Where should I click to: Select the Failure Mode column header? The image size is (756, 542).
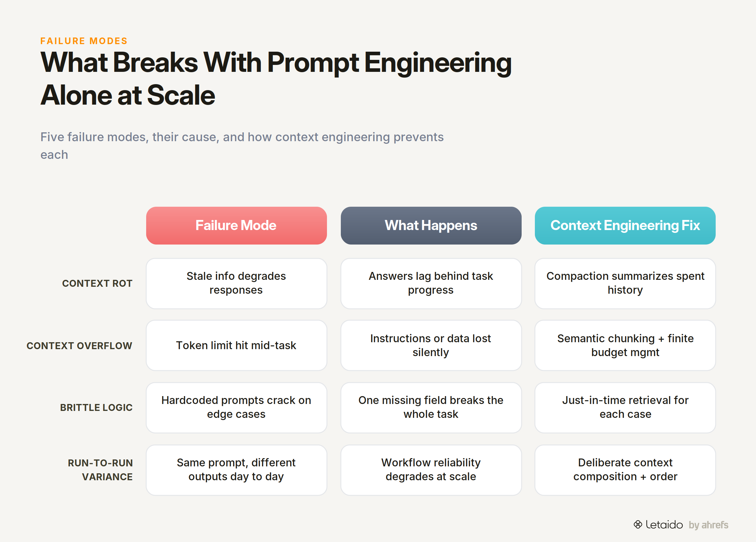[236, 226]
